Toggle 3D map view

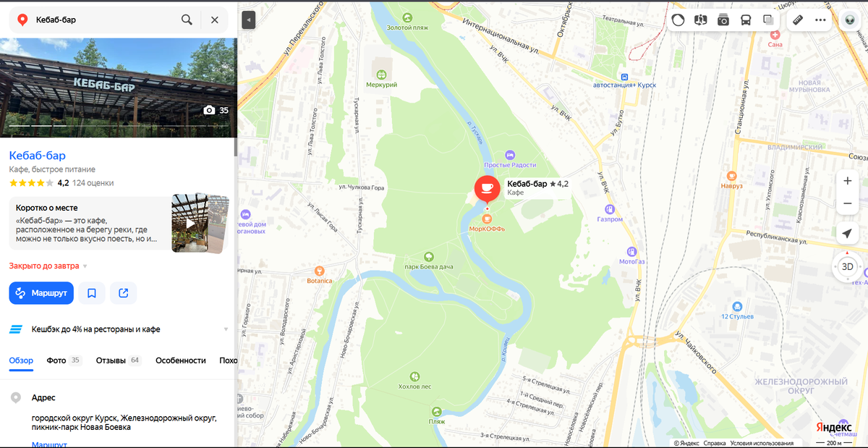tap(848, 266)
